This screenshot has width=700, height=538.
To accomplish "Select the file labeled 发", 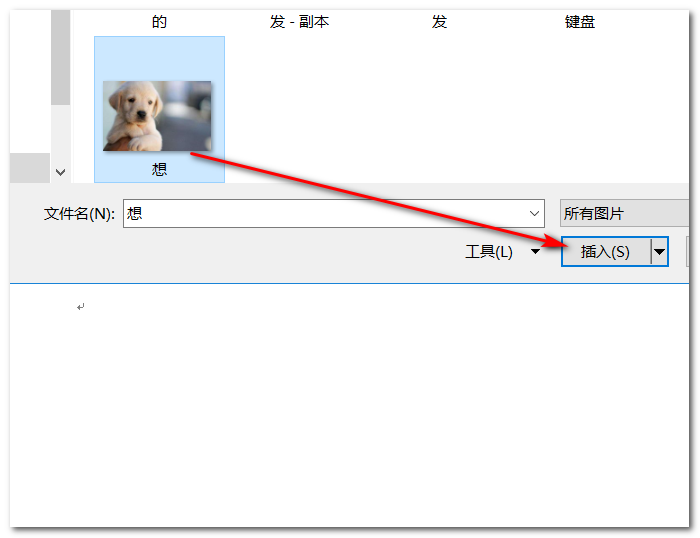I will click(439, 21).
